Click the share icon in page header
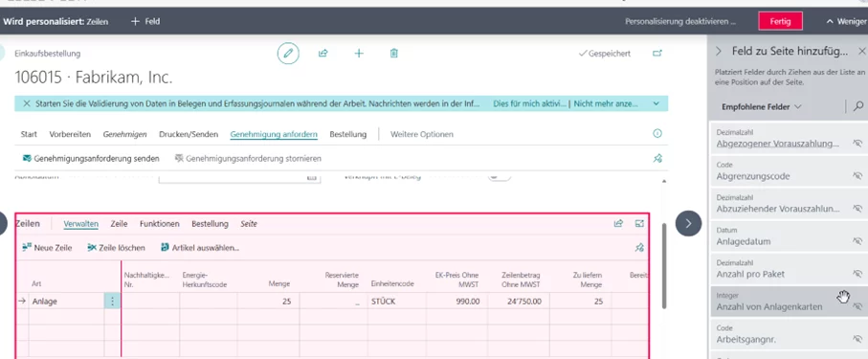 323,54
